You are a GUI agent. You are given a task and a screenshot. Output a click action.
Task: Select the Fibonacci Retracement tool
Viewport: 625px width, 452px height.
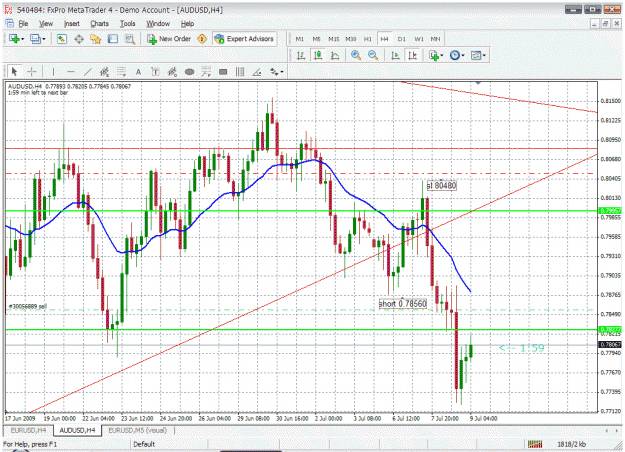pos(122,72)
